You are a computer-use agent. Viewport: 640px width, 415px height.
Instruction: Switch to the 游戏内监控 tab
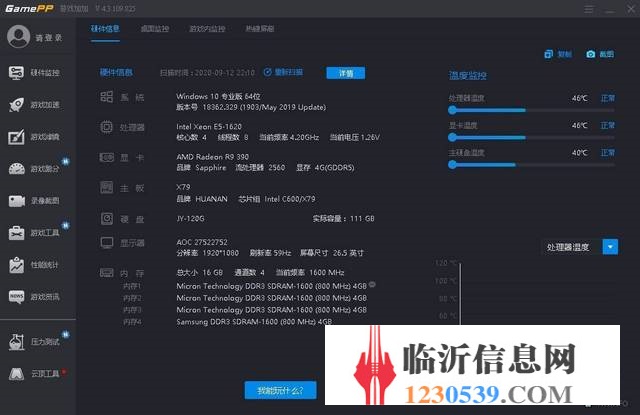[207, 29]
